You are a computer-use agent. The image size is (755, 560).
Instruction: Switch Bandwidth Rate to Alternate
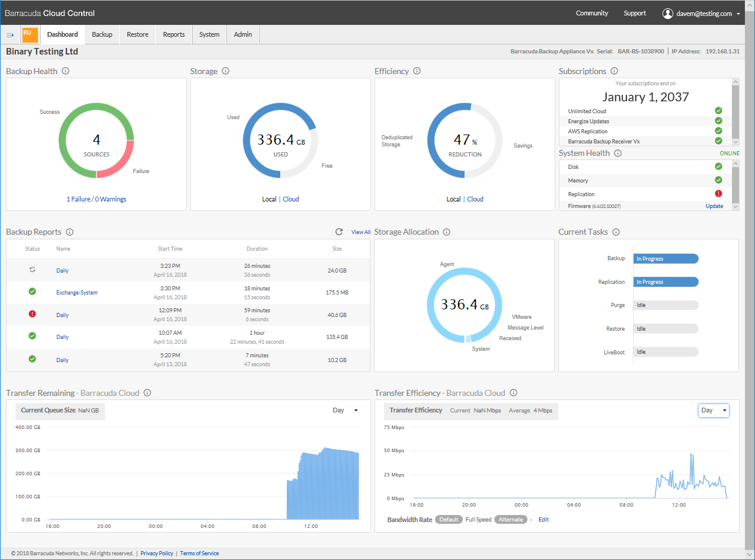point(511,519)
